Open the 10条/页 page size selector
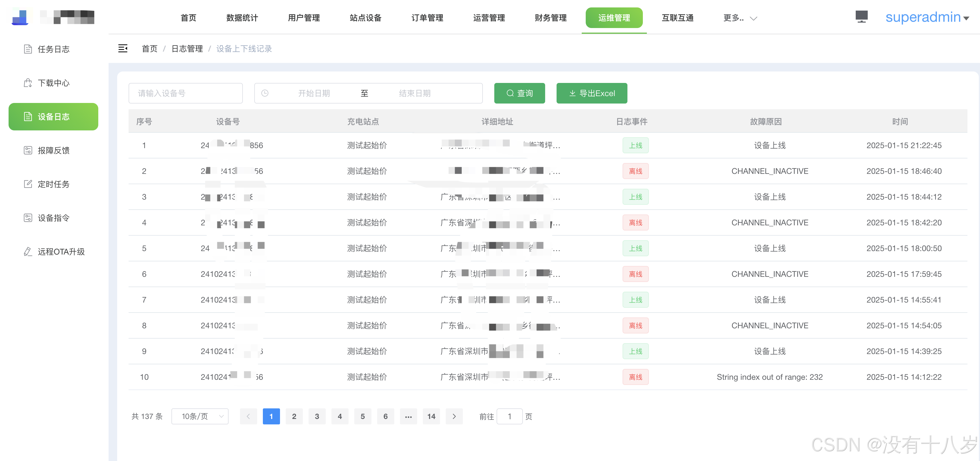Viewport: 980px width, 461px height. [200, 416]
